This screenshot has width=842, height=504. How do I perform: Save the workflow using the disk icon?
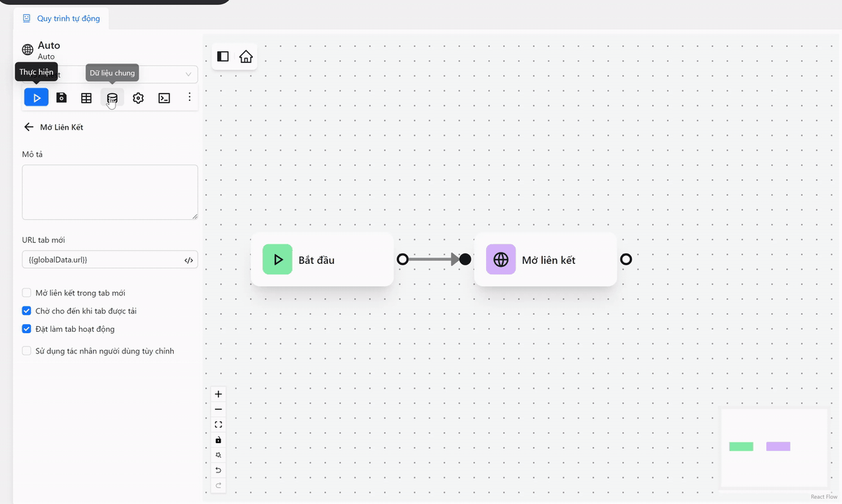tap(62, 98)
